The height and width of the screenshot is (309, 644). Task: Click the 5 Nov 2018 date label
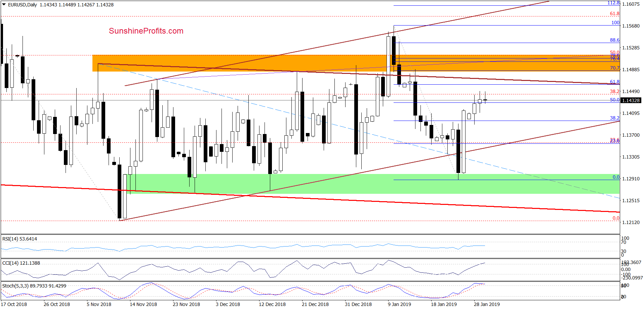click(x=99, y=304)
